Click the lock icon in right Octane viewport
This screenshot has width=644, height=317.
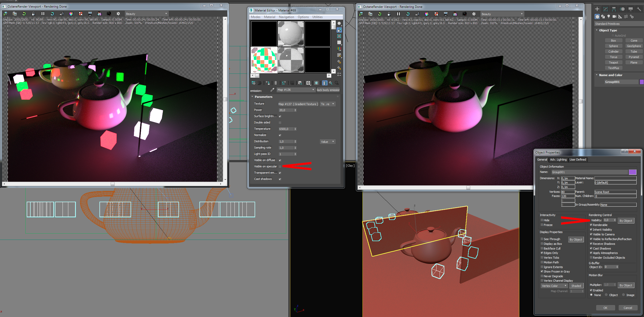tap(389, 14)
